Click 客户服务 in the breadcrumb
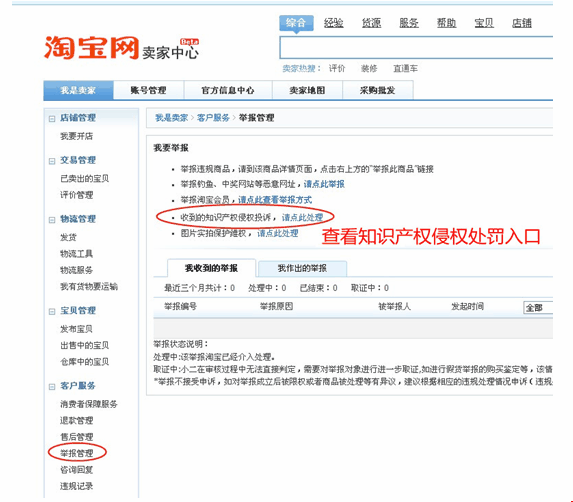The width and height of the screenshot is (573, 502). coord(213,118)
